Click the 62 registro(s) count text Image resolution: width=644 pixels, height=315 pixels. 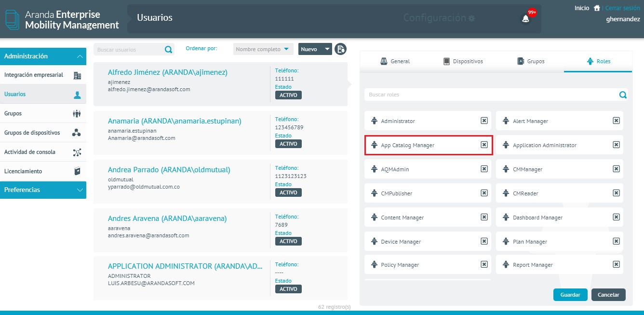tap(335, 307)
